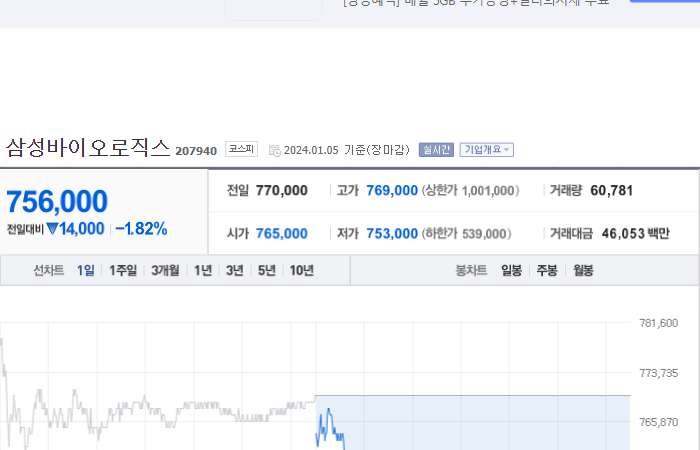The width and height of the screenshot is (700, 450).
Task: Click the 하한가 539,000 text
Action: tap(467, 233)
